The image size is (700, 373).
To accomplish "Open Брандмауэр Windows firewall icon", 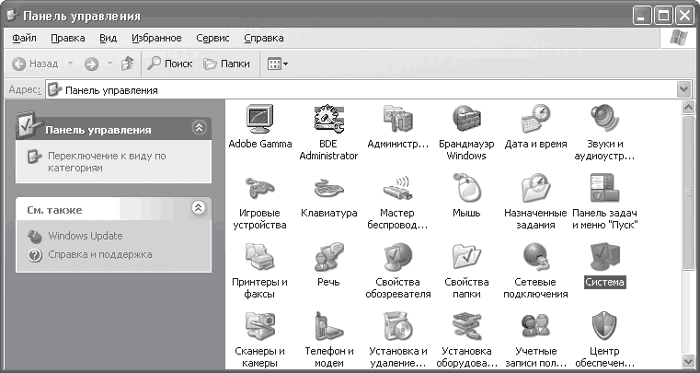I will pos(467,119).
